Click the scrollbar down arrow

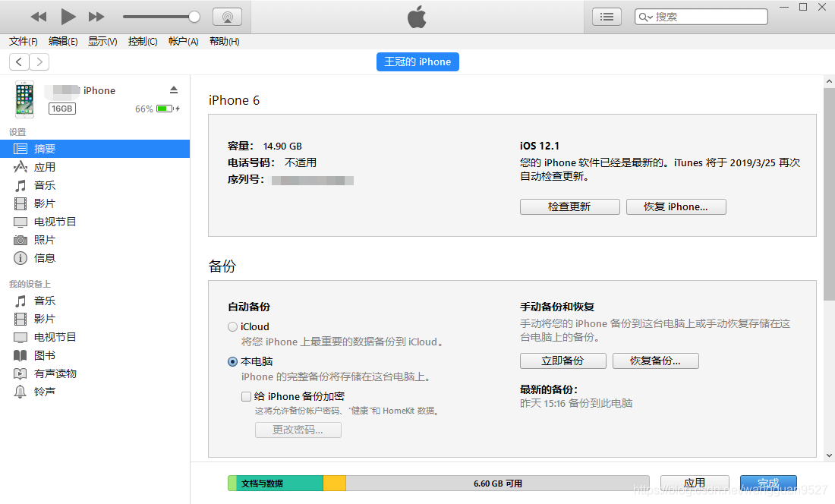(829, 455)
